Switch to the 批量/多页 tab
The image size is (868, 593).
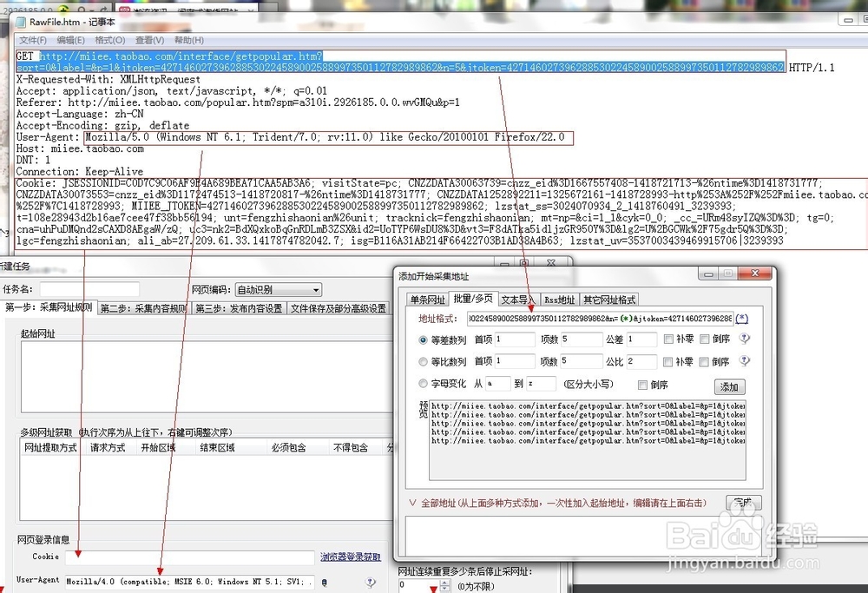coord(473,299)
